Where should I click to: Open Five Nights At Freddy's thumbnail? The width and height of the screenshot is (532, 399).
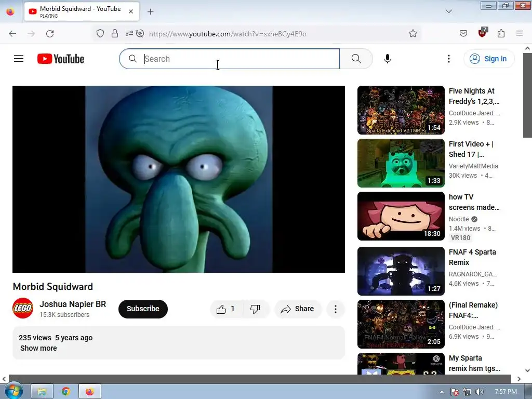pyautogui.click(x=401, y=110)
